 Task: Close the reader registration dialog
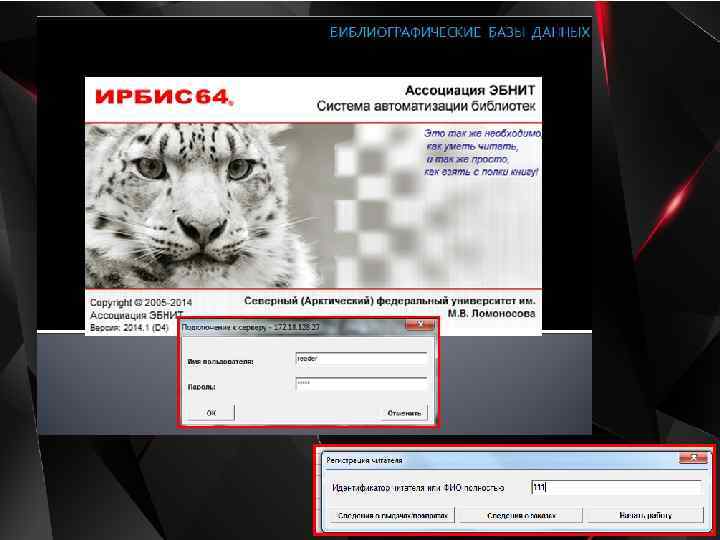693,458
